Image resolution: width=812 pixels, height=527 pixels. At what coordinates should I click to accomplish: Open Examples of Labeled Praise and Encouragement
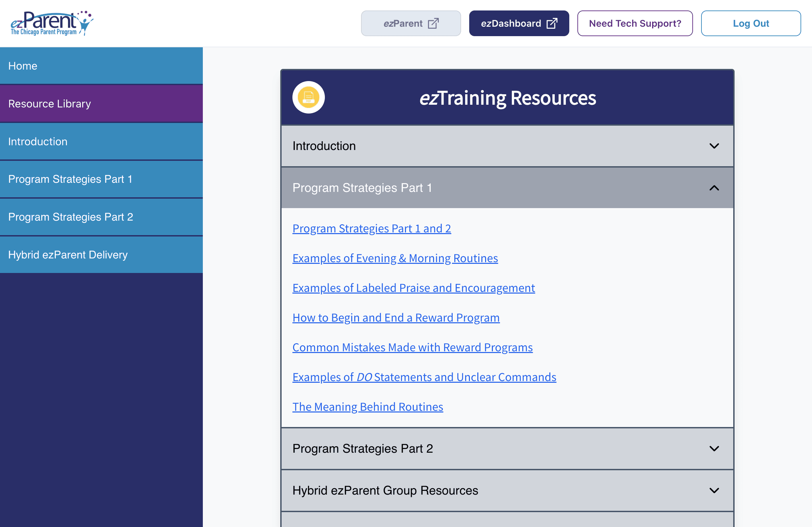[x=413, y=288]
